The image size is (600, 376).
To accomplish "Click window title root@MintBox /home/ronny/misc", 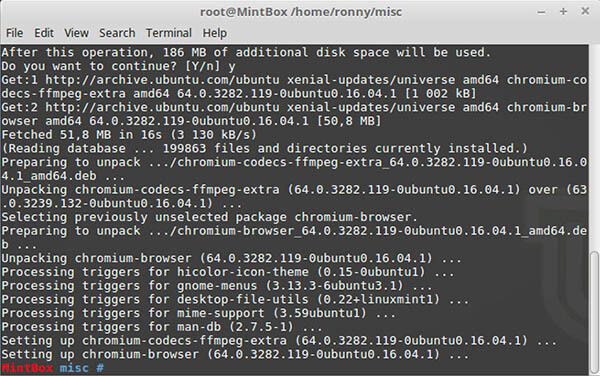I will [301, 12].
